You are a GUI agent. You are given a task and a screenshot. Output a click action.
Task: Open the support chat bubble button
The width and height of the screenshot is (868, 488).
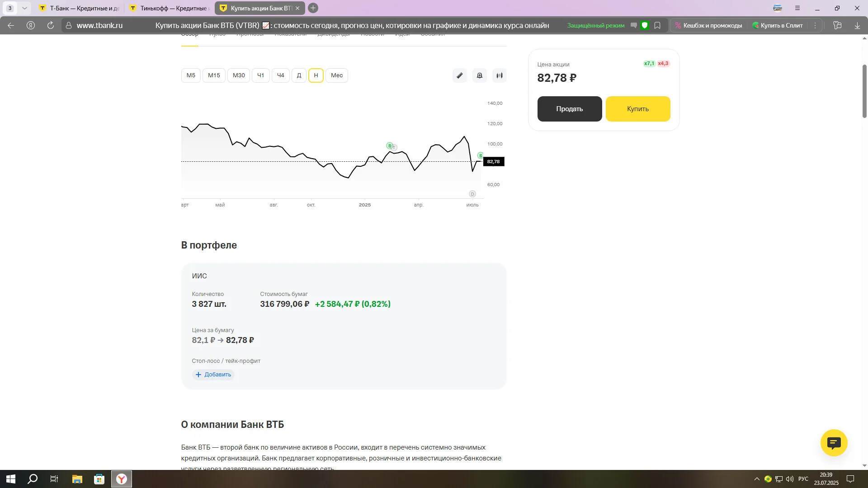834,443
